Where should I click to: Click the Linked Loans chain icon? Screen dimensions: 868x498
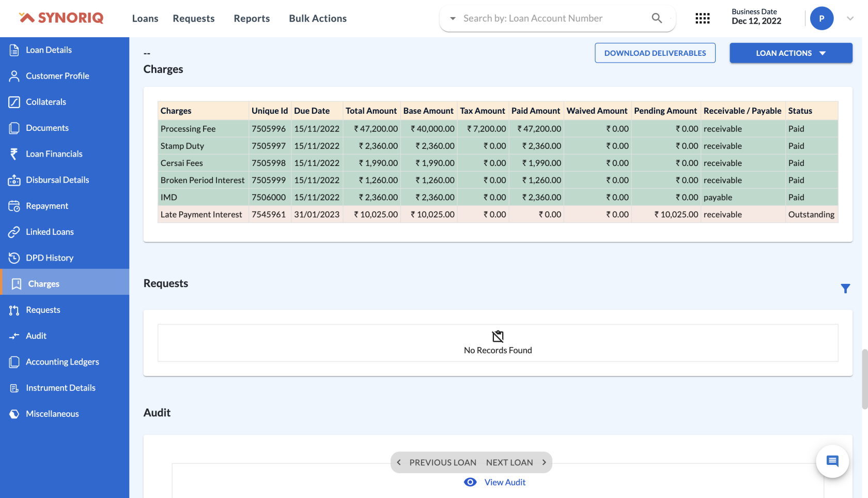coord(14,232)
